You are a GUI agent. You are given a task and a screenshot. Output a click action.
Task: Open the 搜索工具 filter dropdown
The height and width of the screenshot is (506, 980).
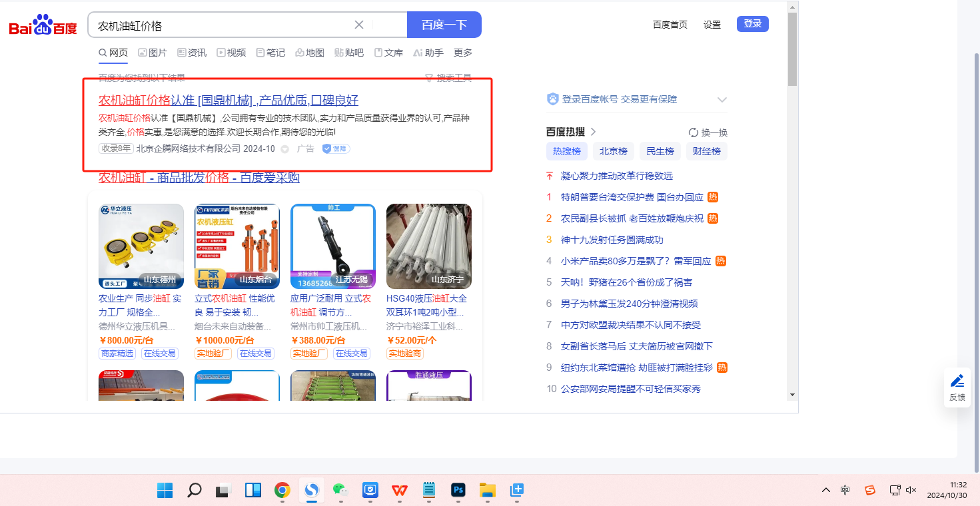[448, 78]
